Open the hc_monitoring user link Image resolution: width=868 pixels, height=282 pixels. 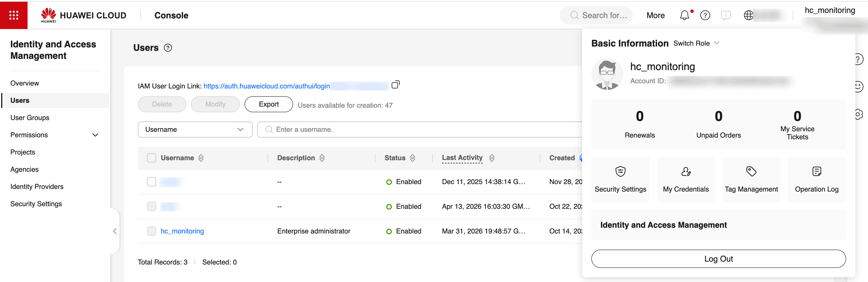click(x=182, y=231)
